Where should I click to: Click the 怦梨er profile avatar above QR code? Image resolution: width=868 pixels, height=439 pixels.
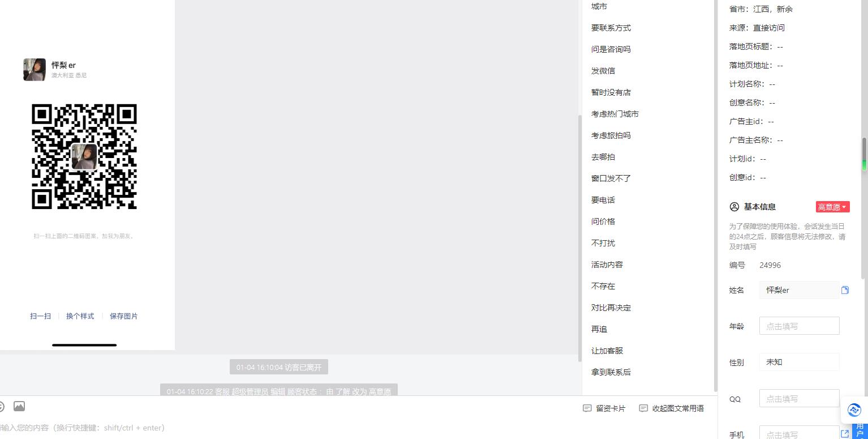(35, 70)
